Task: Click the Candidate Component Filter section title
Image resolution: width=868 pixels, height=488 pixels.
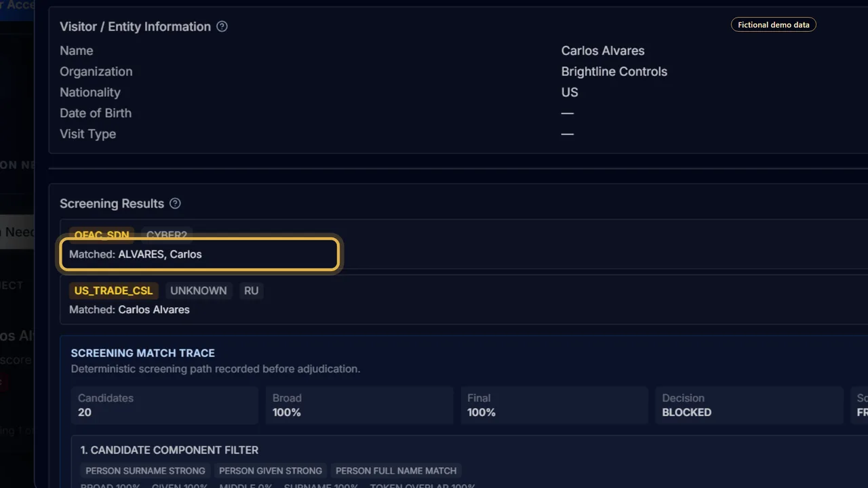Action: 170,450
